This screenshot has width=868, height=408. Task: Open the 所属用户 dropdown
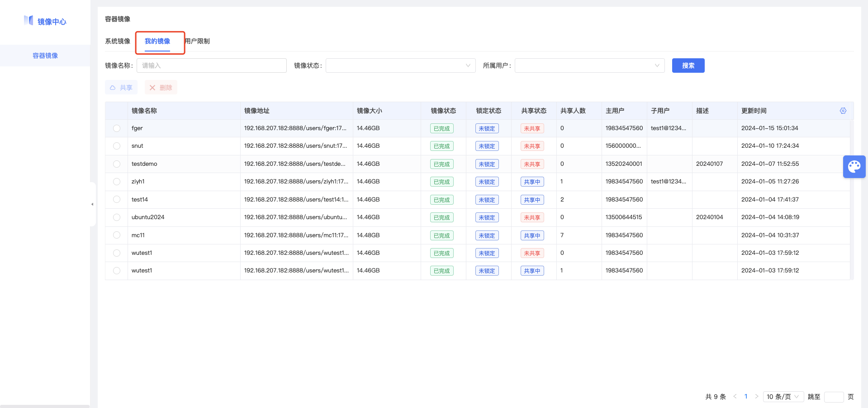coord(589,66)
